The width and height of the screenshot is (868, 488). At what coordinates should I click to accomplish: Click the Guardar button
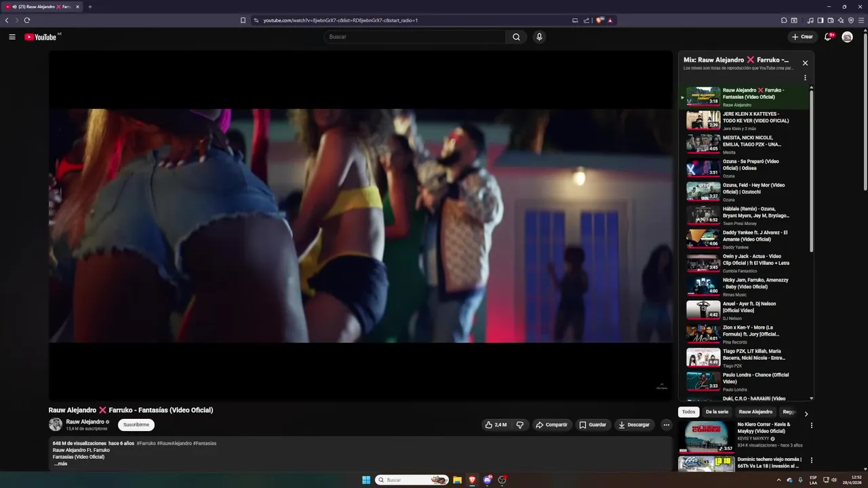pos(593,425)
